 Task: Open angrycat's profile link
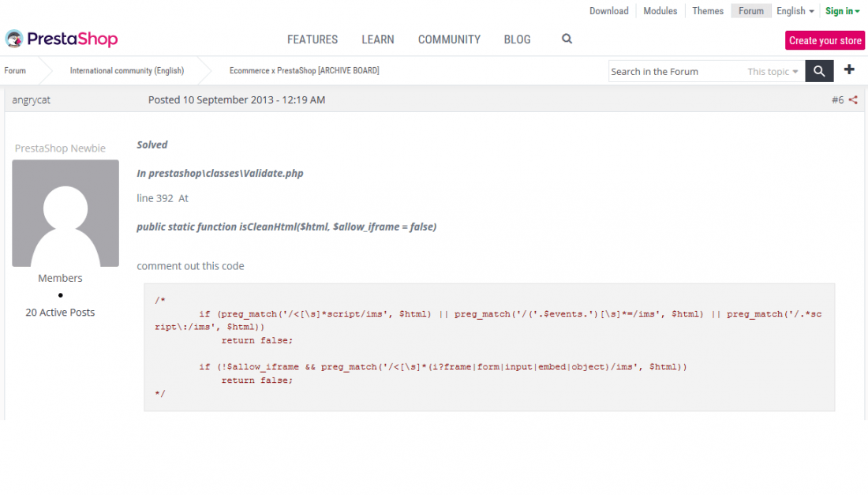(x=31, y=100)
